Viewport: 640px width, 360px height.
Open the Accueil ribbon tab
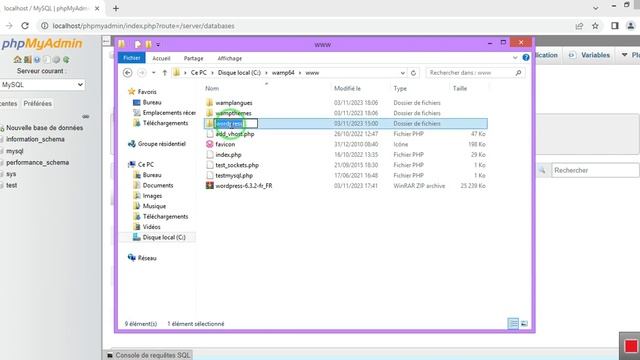pyautogui.click(x=161, y=58)
